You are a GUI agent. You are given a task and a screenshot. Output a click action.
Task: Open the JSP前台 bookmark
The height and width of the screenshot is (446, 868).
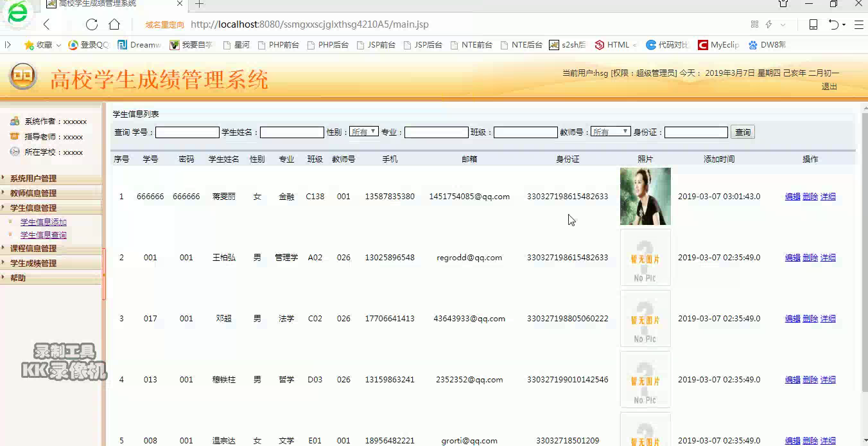point(376,45)
